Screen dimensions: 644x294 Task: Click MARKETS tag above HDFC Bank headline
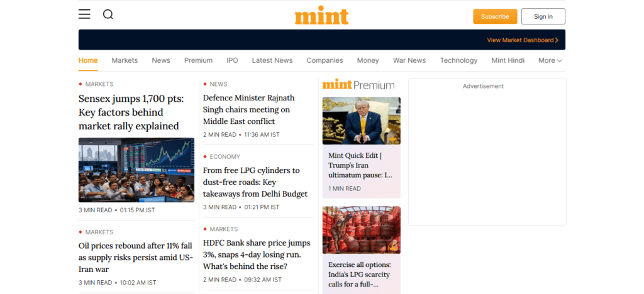tap(223, 229)
